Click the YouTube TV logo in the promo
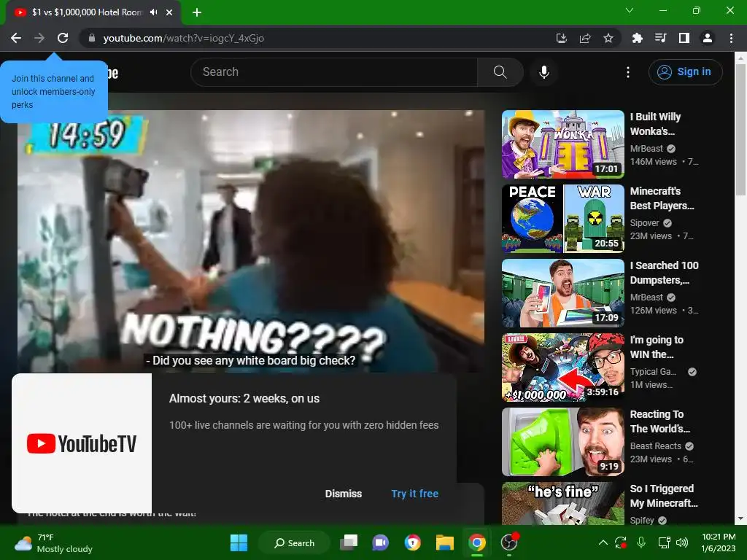 [x=82, y=443]
